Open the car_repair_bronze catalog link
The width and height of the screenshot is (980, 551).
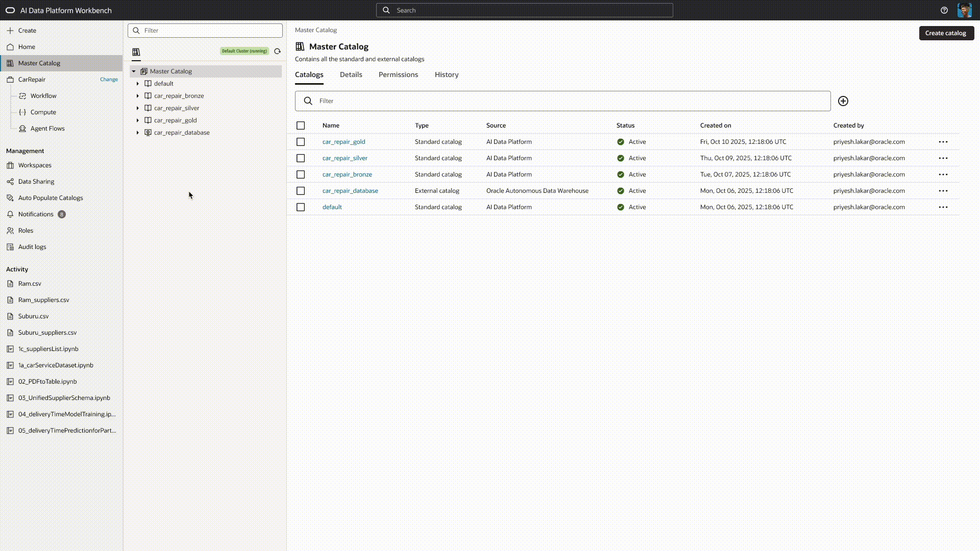click(347, 174)
